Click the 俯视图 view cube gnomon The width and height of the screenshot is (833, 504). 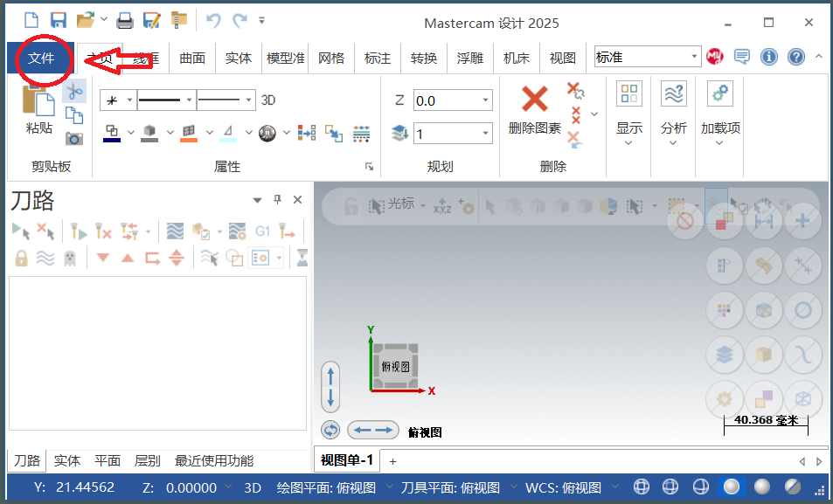pos(396,366)
